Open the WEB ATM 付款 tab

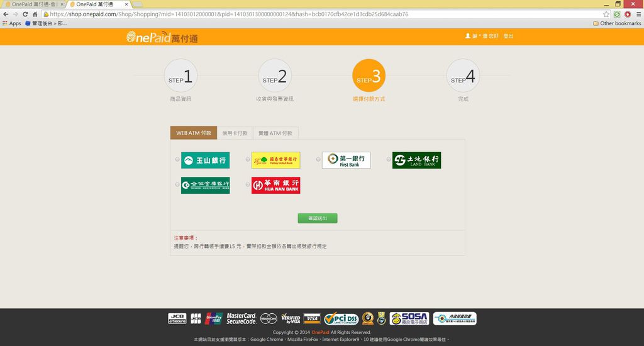click(x=194, y=133)
